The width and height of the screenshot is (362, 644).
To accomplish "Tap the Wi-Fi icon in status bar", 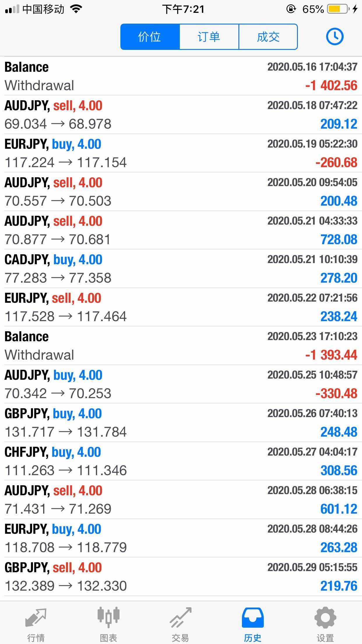I will pyautogui.click(x=76, y=9).
